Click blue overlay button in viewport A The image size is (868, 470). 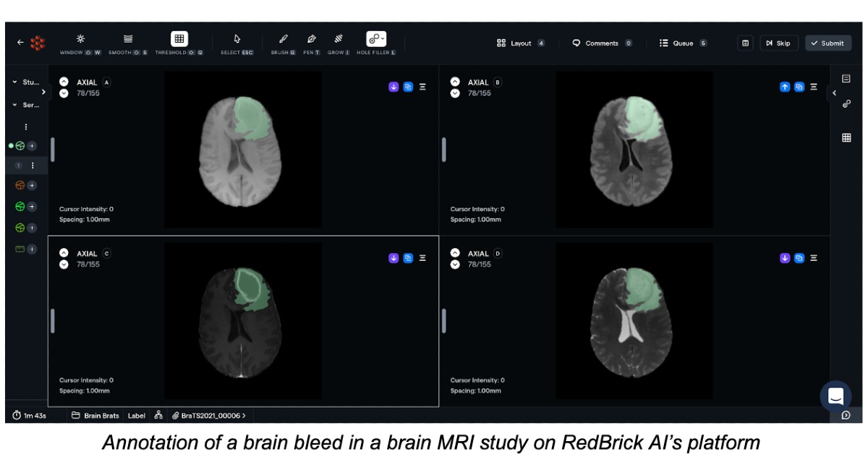tap(408, 87)
